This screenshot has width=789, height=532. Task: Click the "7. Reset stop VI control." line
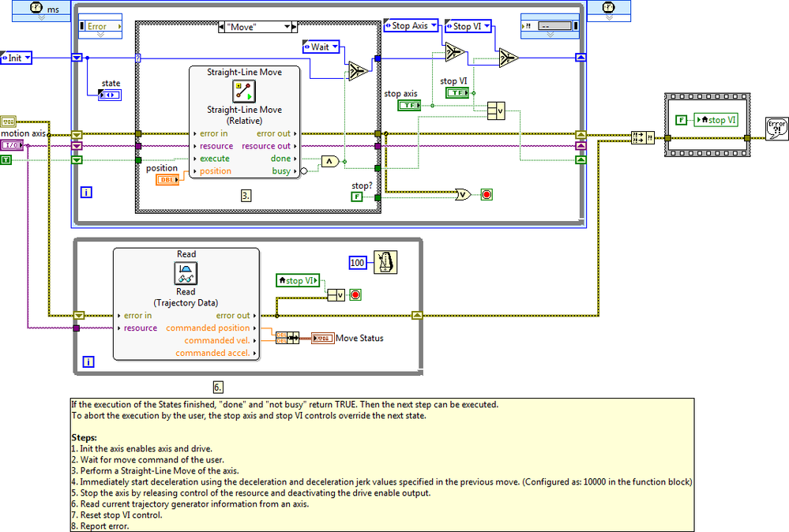coord(116,515)
